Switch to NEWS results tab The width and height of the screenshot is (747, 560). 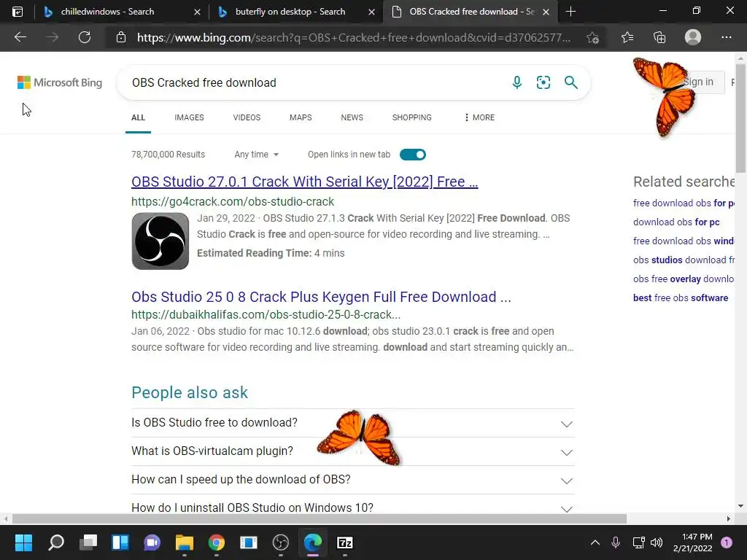[x=352, y=117]
